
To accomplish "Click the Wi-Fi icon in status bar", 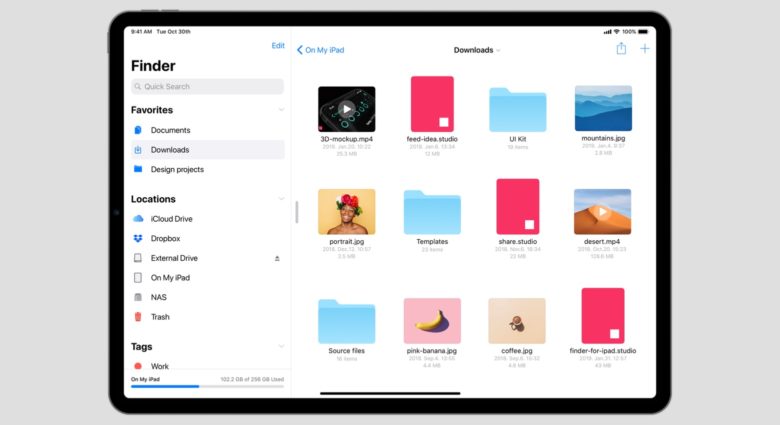I will (x=617, y=31).
